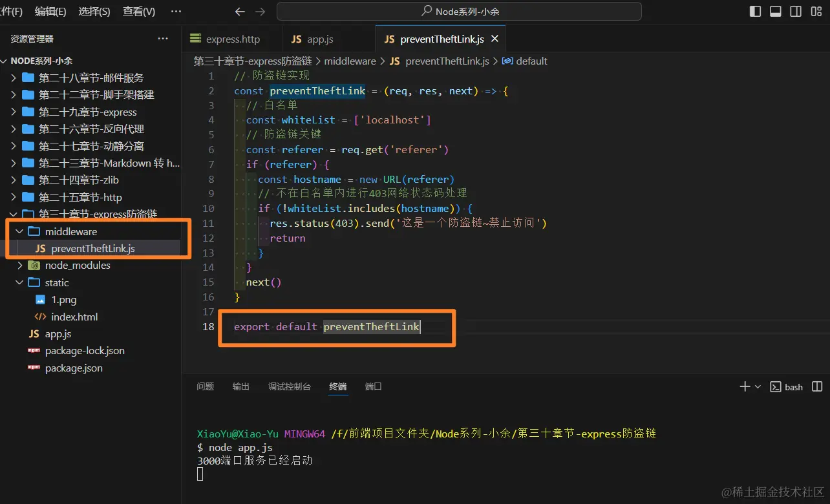Open the 端口 panel tab
The width and height of the screenshot is (830, 504).
pyautogui.click(x=374, y=386)
